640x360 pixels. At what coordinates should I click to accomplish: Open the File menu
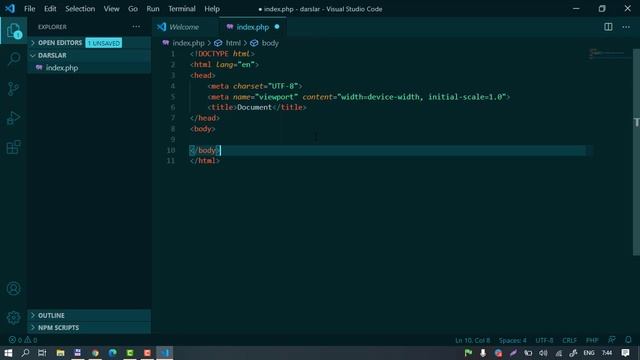click(29, 9)
